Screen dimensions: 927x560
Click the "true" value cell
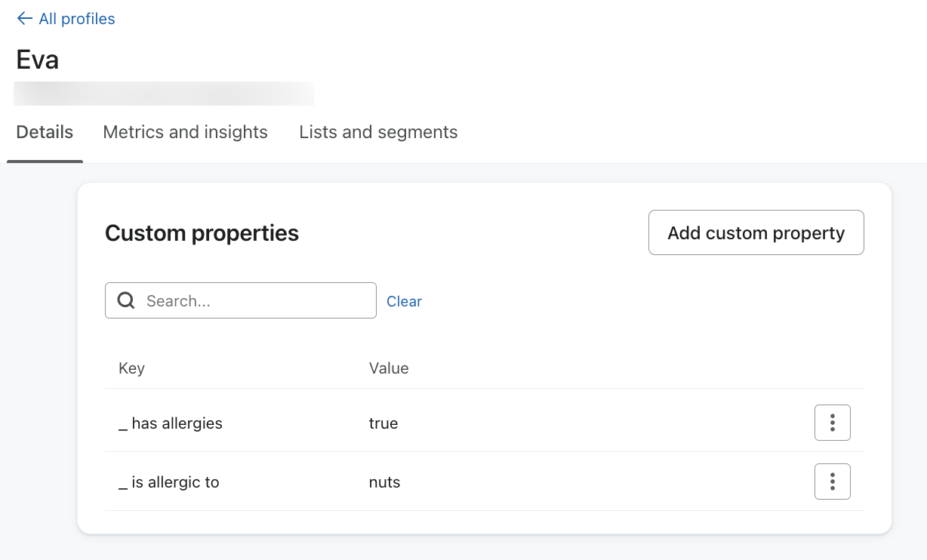pyautogui.click(x=383, y=423)
